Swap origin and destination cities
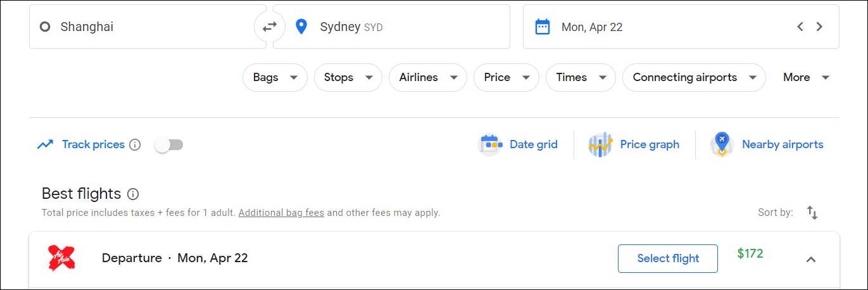Viewport: 868px width, 290px height. point(270,27)
